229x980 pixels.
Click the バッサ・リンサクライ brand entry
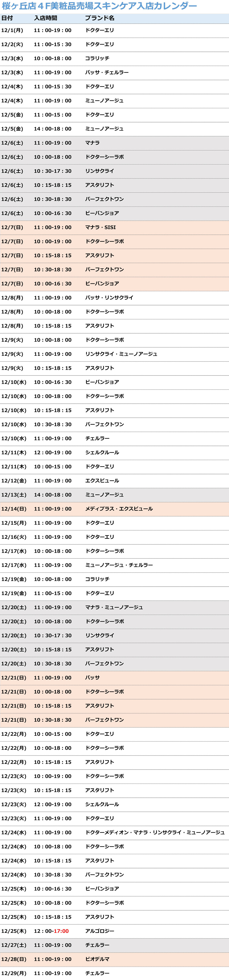click(109, 298)
